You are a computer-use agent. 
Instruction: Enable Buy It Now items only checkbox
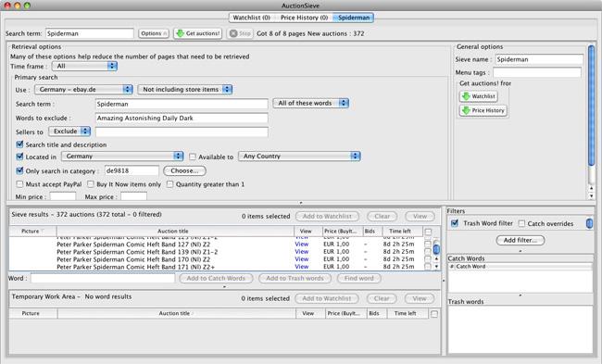point(91,184)
